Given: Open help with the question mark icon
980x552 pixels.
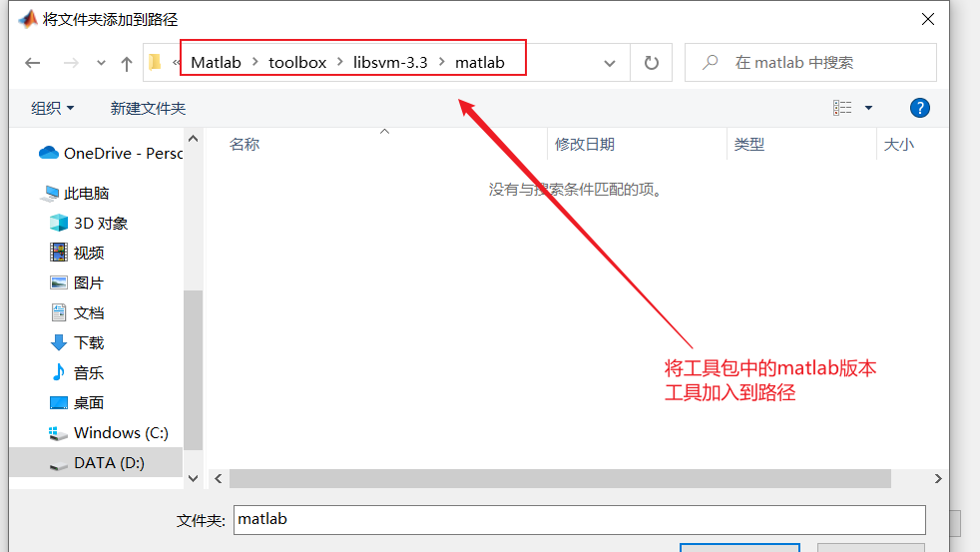Looking at the screenshot, I should coord(919,108).
